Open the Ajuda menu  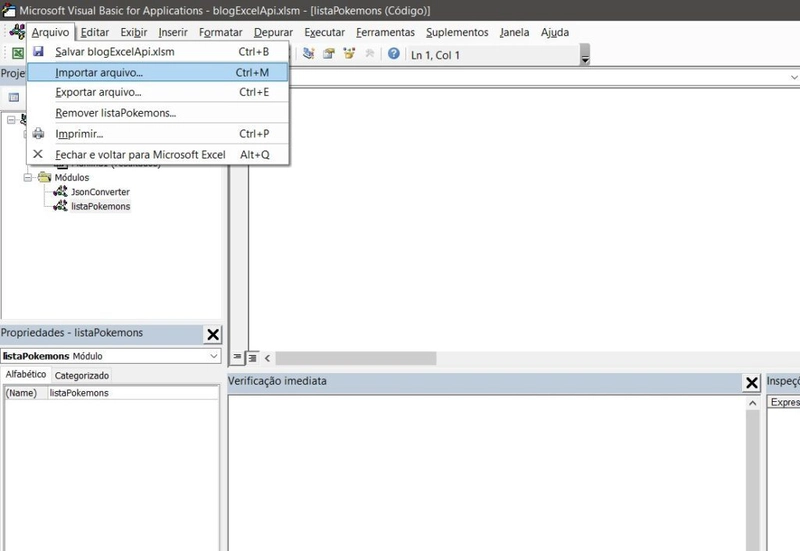[x=555, y=32]
